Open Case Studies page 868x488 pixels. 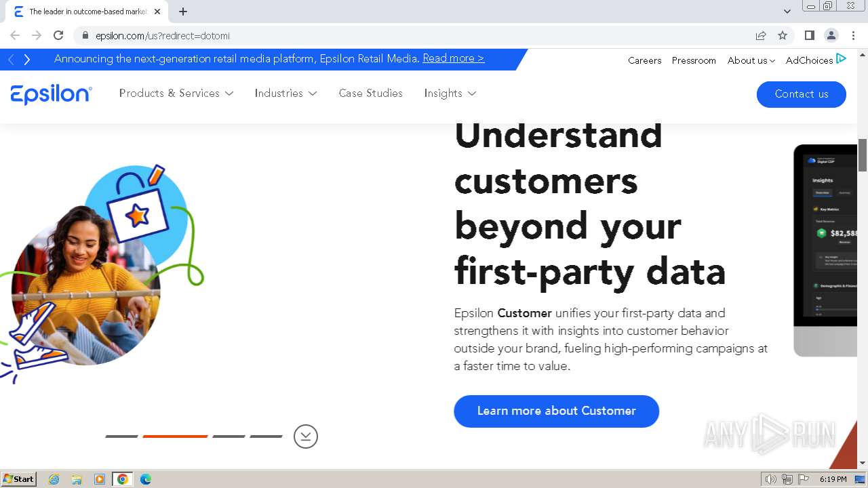click(x=371, y=94)
